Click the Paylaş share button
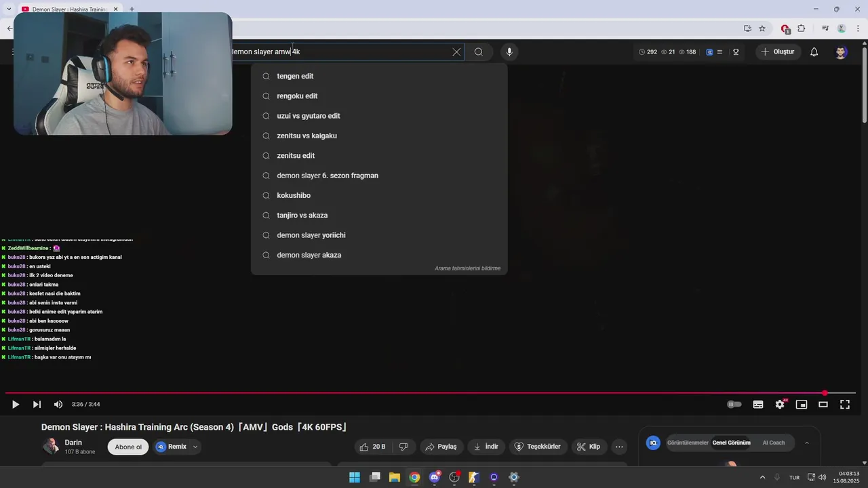Image resolution: width=868 pixels, height=488 pixels. [441, 447]
